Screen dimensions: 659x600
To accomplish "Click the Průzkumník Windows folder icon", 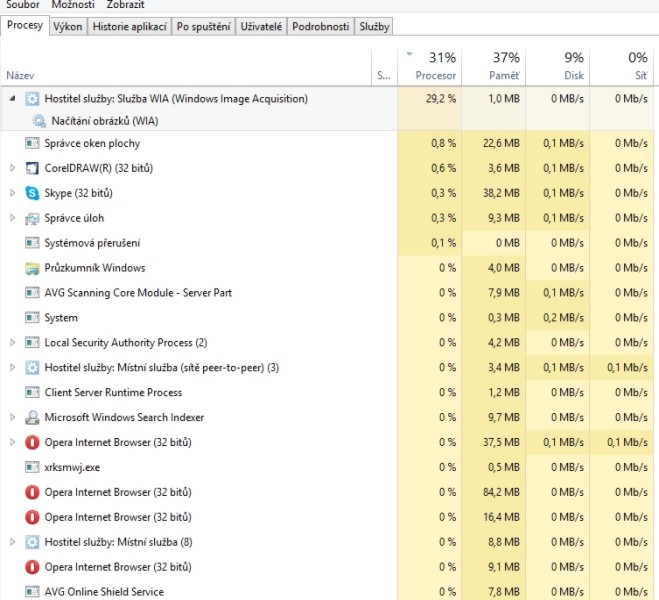I will tap(32, 268).
